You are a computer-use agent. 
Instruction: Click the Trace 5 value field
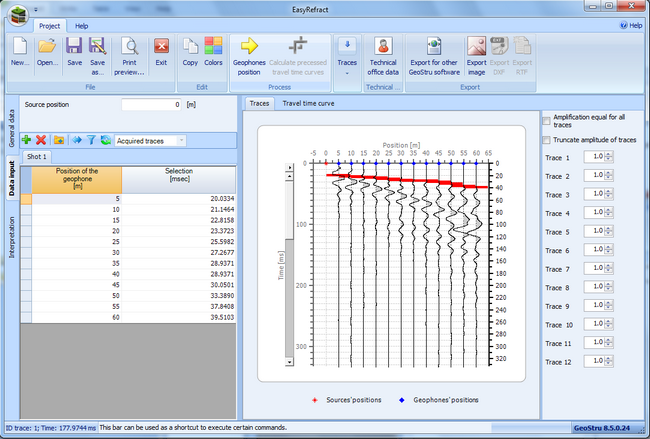[x=594, y=231]
